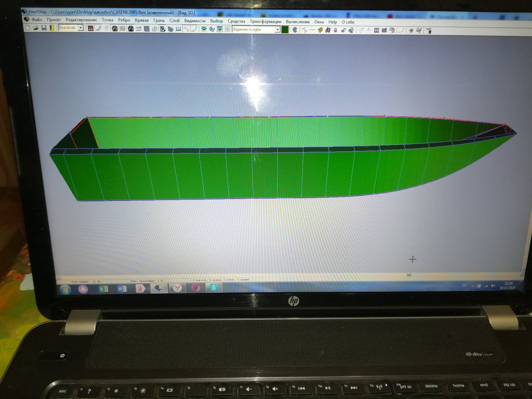The height and width of the screenshot is (399, 532).
Task: Click 'О себе' in the menu bar
Action: click(x=348, y=22)
